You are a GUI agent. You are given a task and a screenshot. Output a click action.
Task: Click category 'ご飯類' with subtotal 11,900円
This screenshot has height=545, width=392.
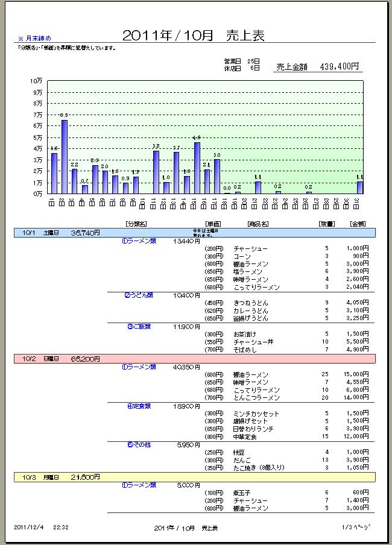139,327
